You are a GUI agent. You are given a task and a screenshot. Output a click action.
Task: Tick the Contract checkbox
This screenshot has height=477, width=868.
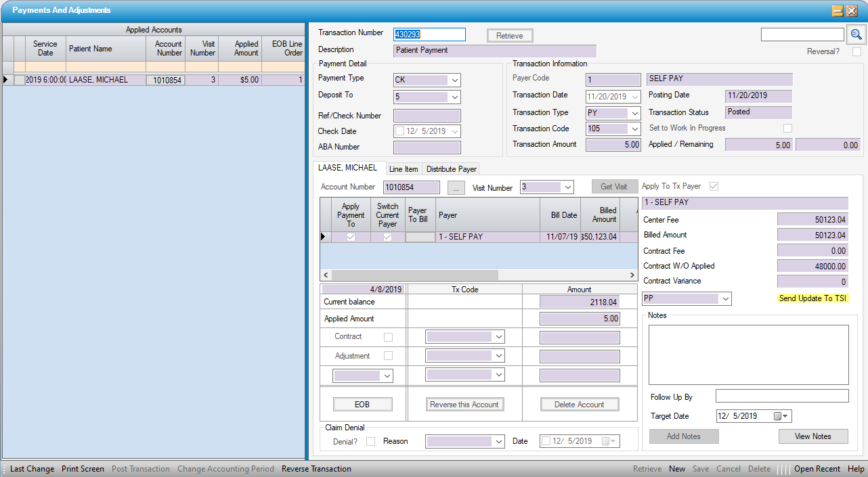388,337
